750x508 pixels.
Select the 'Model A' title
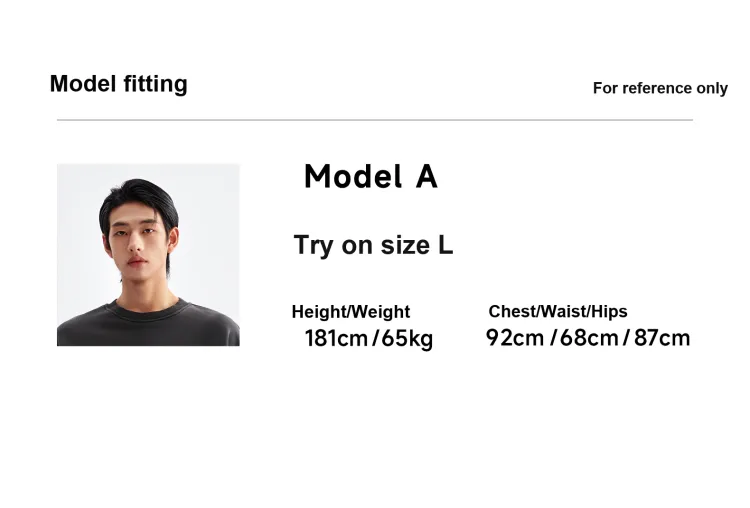coord(371,177)
